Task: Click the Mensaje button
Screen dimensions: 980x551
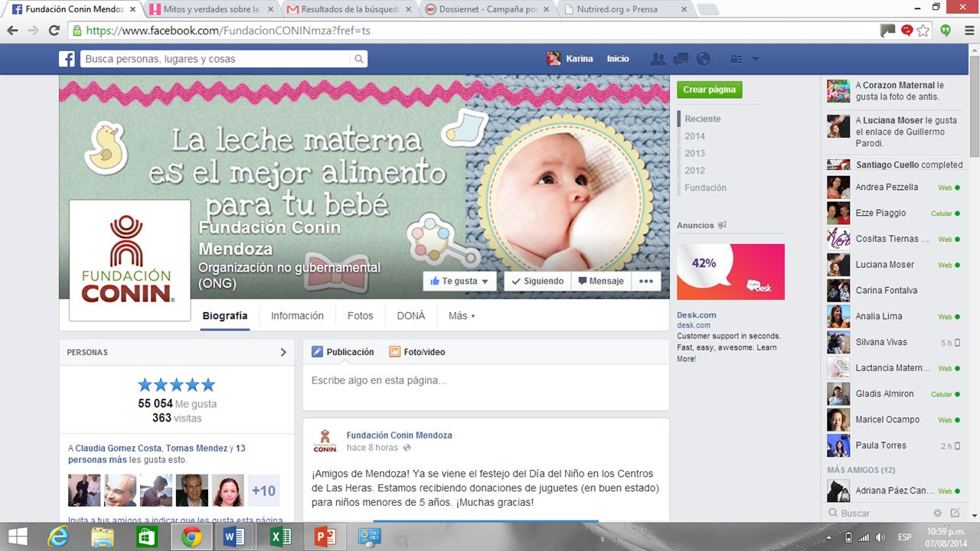Action: tap(601, 281)
